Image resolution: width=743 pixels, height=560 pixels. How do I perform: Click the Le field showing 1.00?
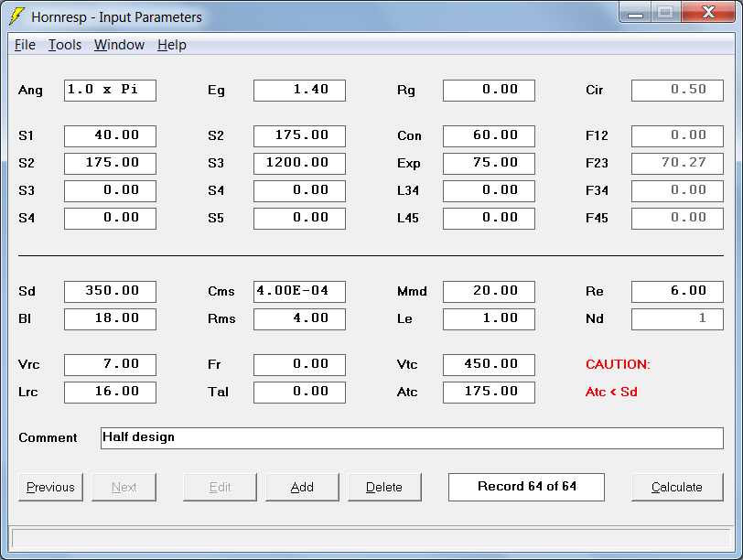(x=489, y=319)
